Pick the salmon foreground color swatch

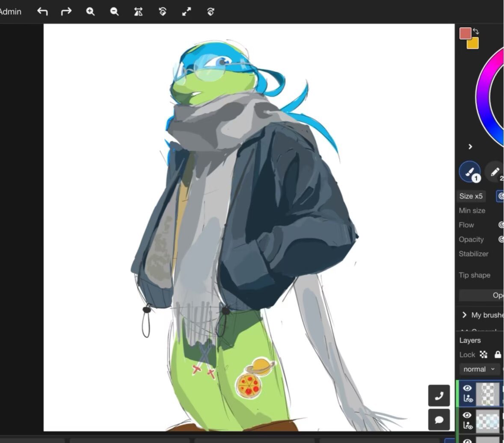[465, 33]
